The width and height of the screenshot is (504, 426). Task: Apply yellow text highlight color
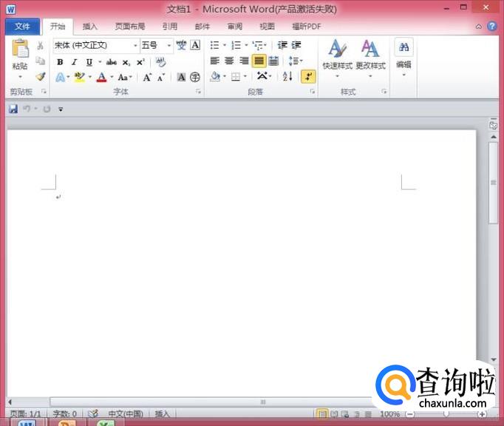point(79,77)
